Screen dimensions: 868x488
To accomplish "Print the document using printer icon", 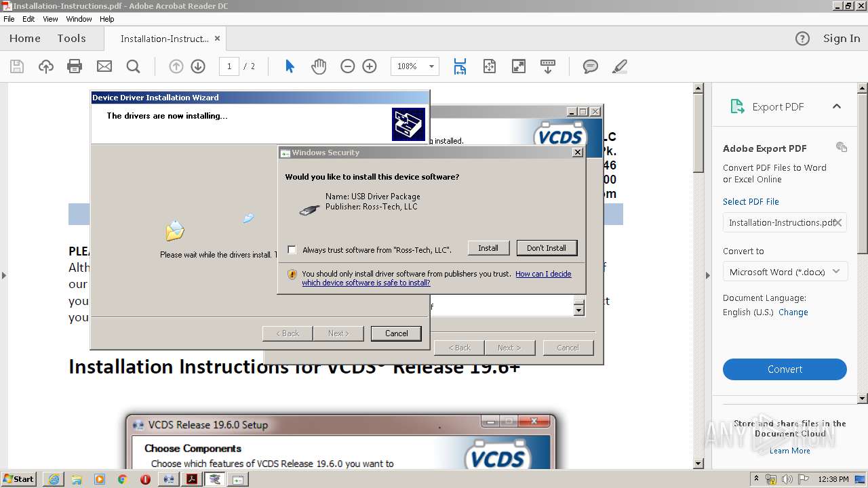I will [x=75, y=66].
